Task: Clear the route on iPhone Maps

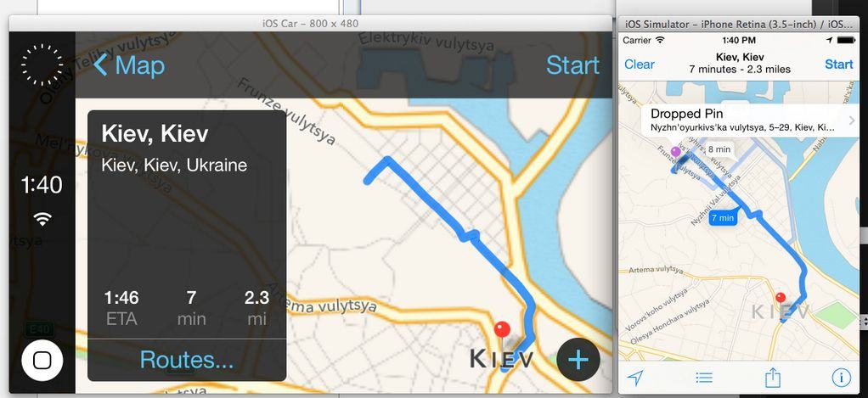Action: (x=640, y=64)
